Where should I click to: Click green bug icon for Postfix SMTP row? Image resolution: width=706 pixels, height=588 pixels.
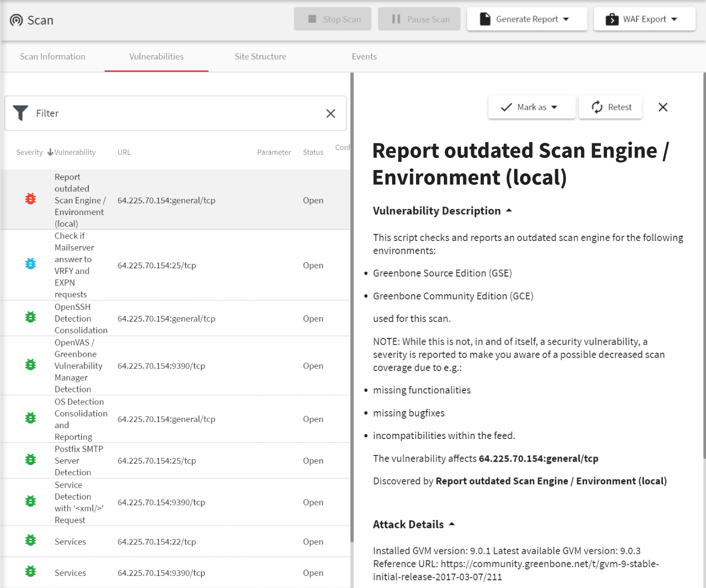[31, 459]
